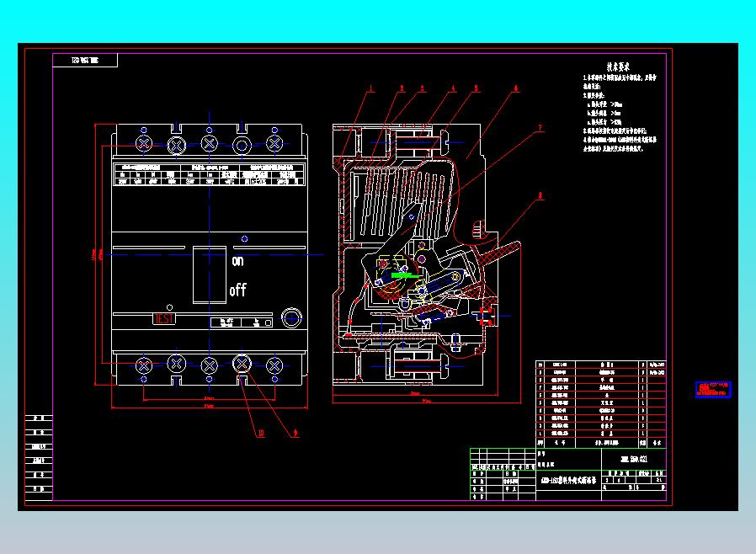
Task: Select the white label box at the drawing's top-left corner
Action: [85, 61]
